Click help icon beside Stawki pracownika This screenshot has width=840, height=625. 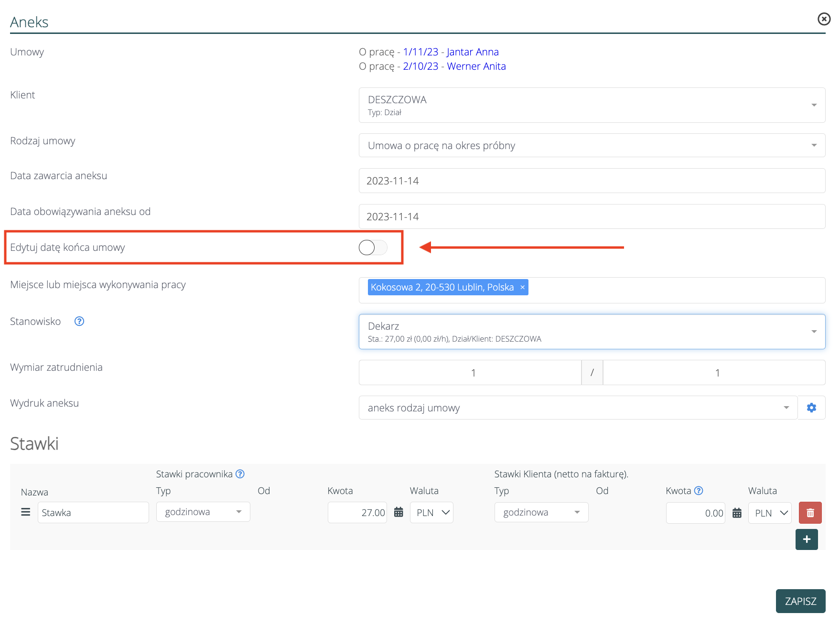tap(240, 474)
